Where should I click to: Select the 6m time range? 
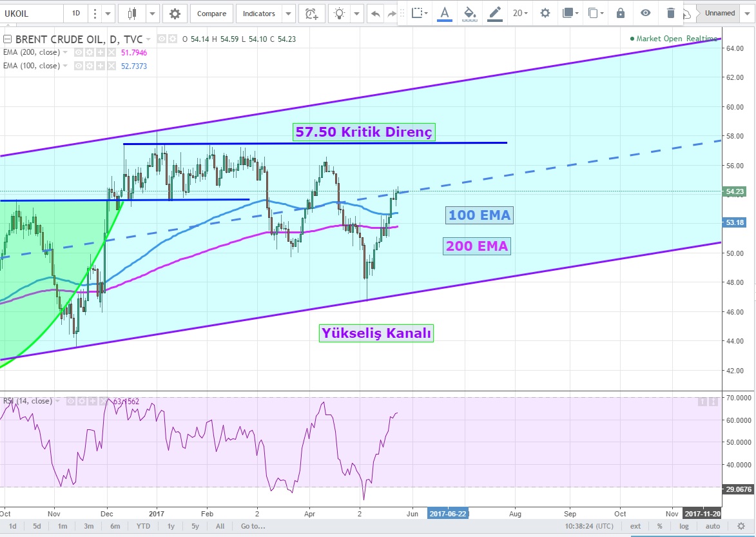click(115, 526)
